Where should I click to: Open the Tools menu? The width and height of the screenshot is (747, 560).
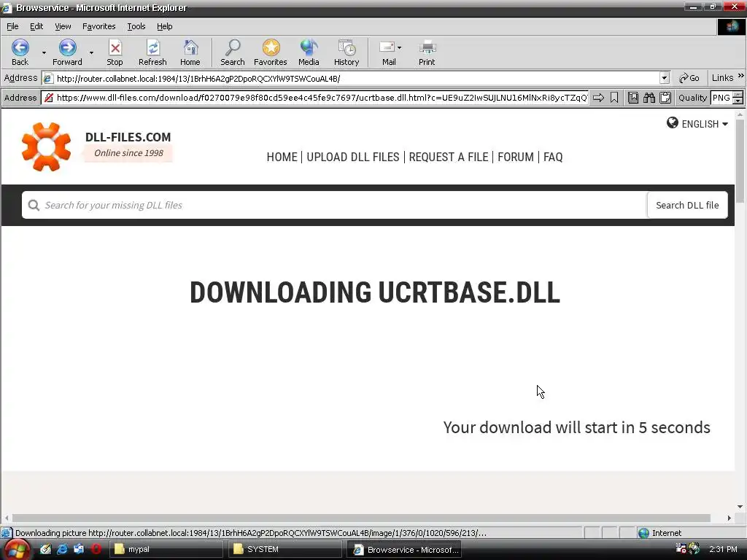click(136, 27)
